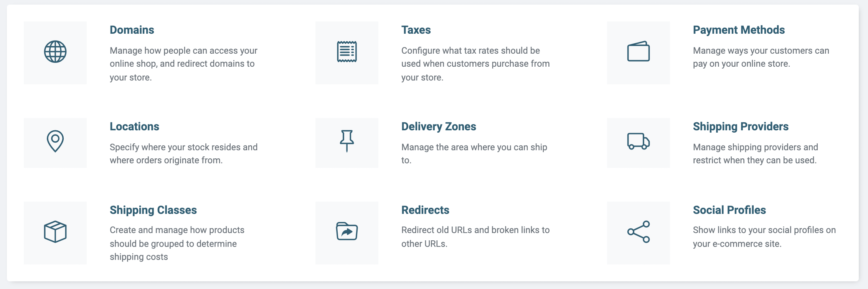Open the Taxes heading link

coord(416,30)
